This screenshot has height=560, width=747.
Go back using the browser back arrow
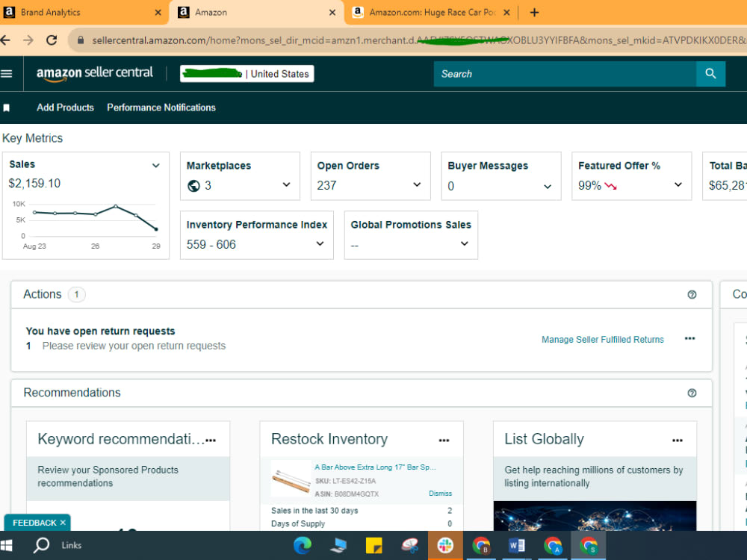(5, 40)
